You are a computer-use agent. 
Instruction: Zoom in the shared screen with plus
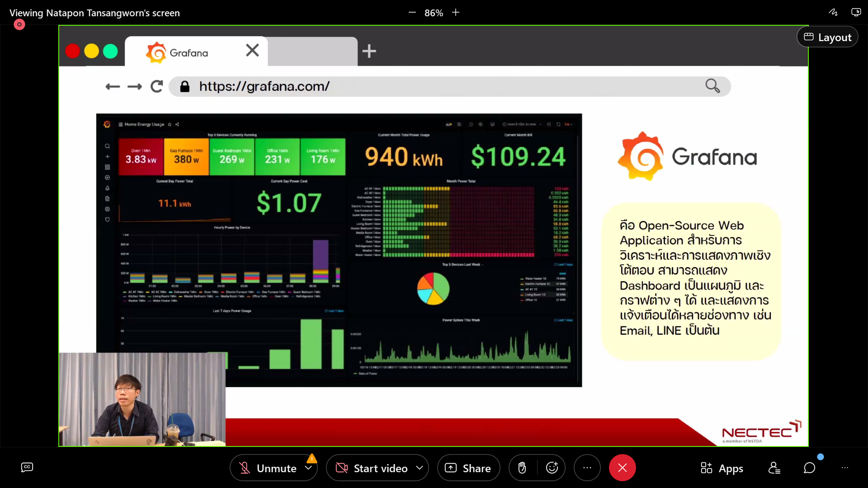tap(456, 13)
